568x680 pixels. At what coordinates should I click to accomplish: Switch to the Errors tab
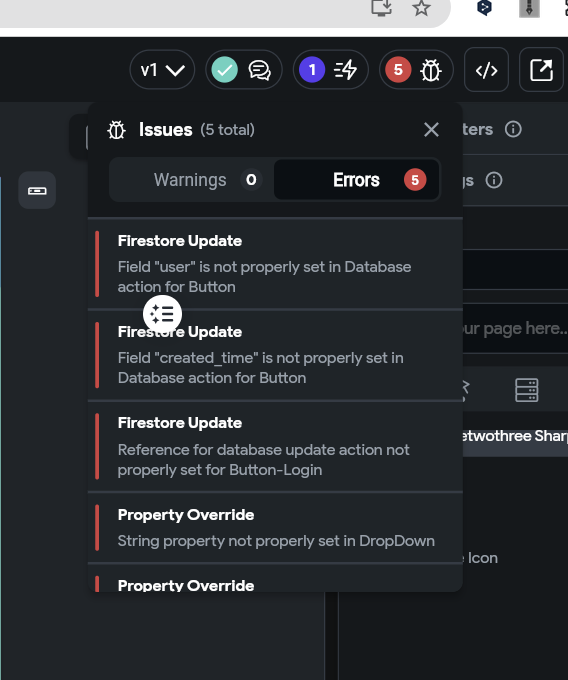click(357, 180)
